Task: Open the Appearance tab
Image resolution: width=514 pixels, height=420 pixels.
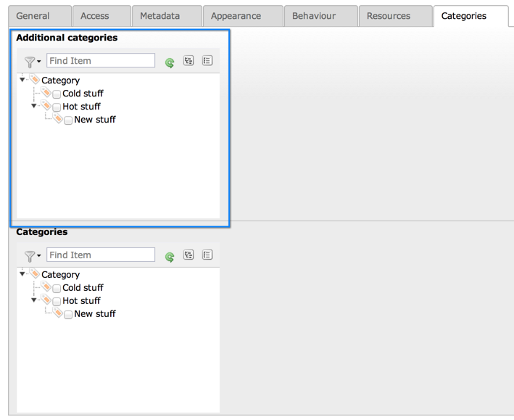Action: 236,16
